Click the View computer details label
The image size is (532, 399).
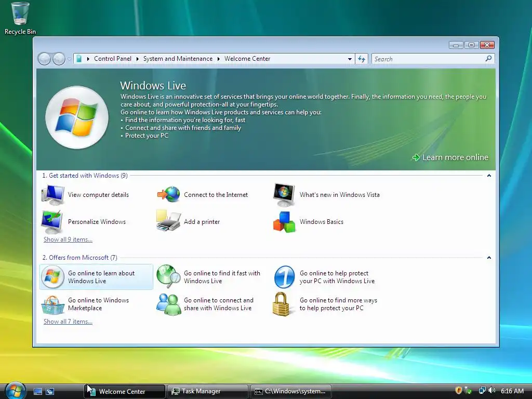click(98, 195)
